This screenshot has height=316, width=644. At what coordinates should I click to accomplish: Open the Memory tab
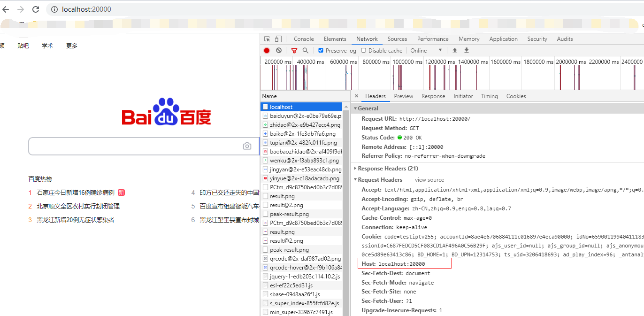[x=469, y=39]
